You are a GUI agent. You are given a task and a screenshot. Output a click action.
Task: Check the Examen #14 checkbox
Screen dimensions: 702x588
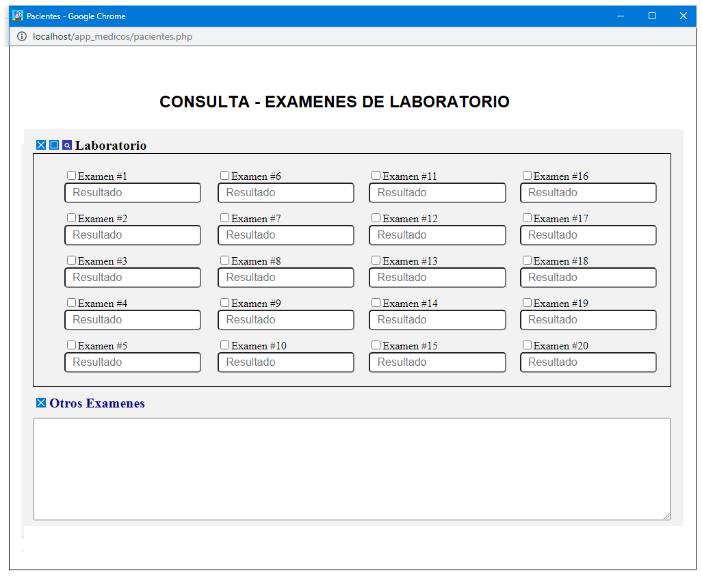[376, 302]
